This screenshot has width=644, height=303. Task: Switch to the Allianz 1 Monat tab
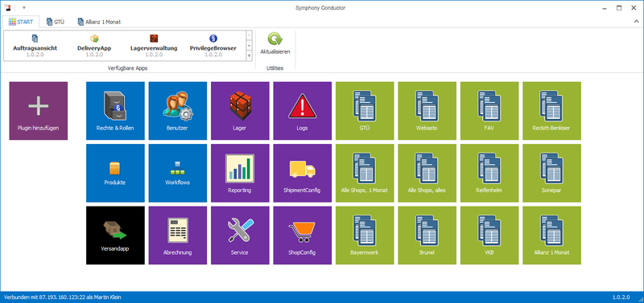coord(99,22)
